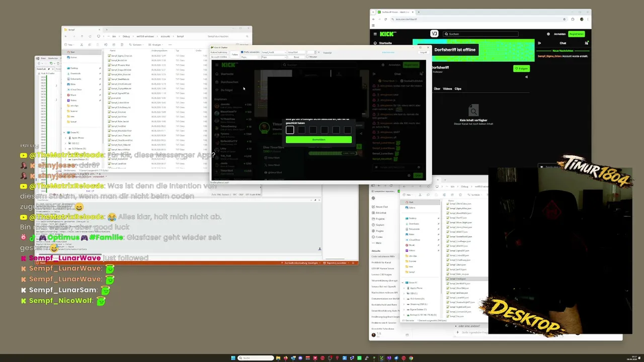Collapse 'Dieser PC' in the json Explorer tree
The height and width of the screenshot is (362, 644).
point(404,283)
